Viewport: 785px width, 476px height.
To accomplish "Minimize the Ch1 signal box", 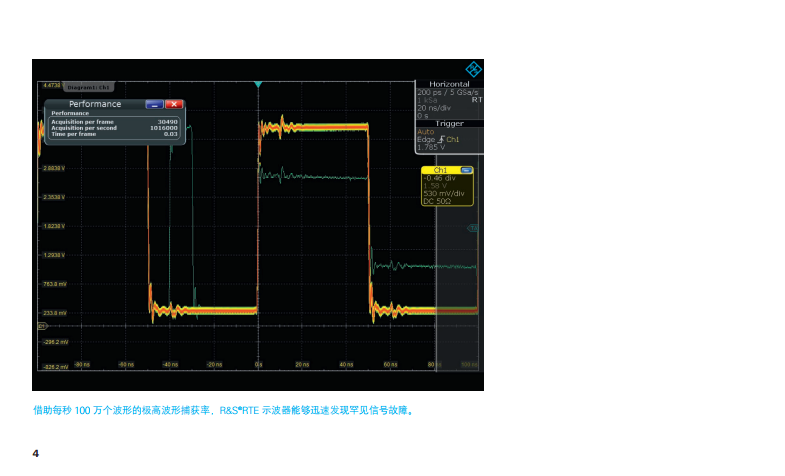I will pos(466,170).
